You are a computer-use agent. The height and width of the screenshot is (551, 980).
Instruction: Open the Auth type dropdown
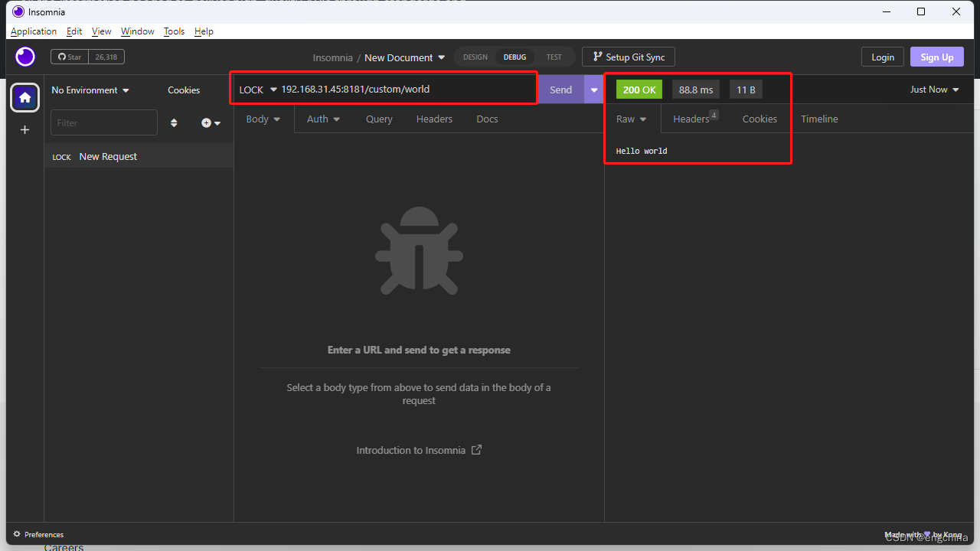click(x=323, y=119)
